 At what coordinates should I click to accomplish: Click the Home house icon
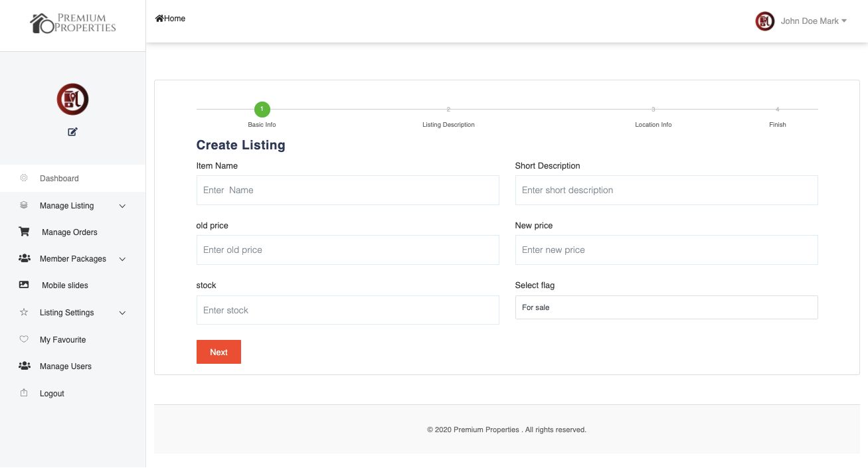point(159,19)
